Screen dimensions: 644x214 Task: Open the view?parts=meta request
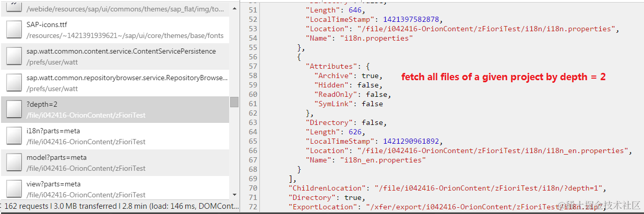pyautogui.click(x=54, y=184)
